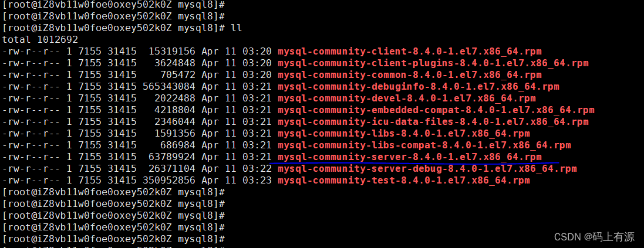Click the mysql-community-test rpm filename

click(x=404, y=181)
